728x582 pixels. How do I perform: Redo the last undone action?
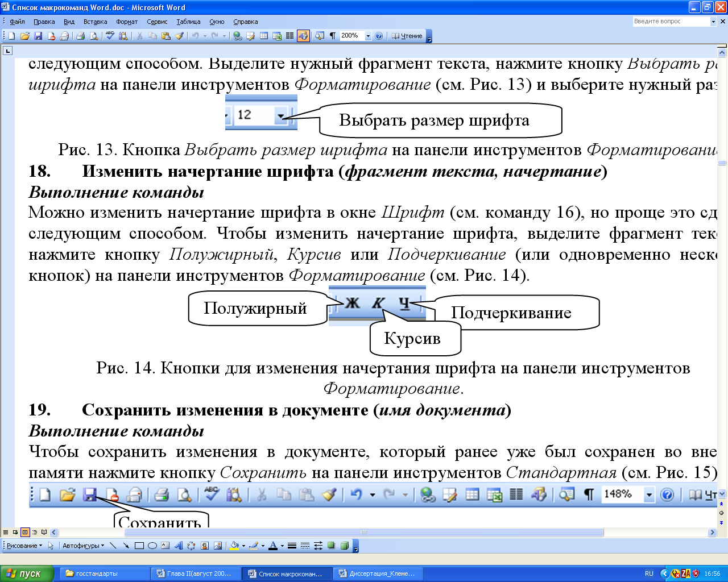tap(215, 36)
